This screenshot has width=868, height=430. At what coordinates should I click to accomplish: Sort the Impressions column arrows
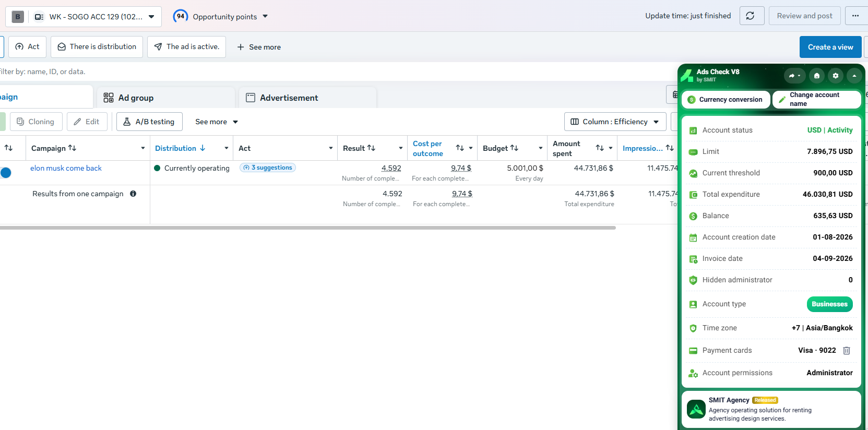670,148
